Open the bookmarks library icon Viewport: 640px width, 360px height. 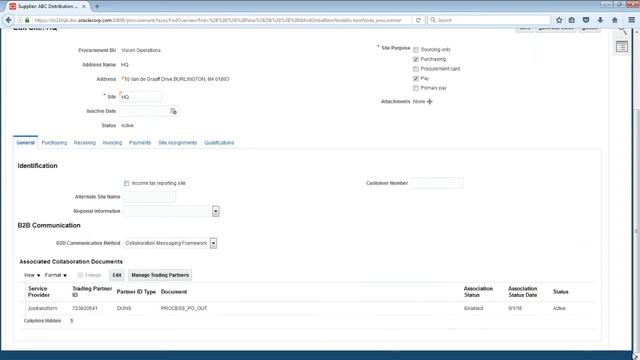[x=572, y=20]
